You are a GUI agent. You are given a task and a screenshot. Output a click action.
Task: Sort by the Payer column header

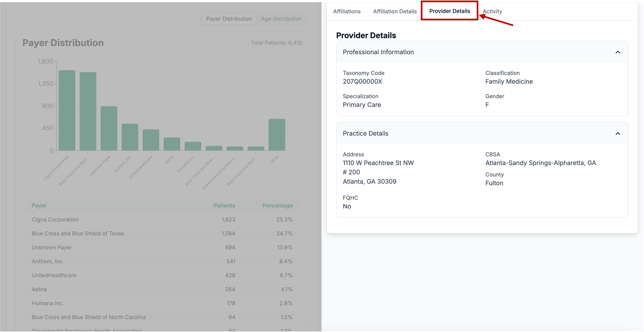[x=39, y=205]
